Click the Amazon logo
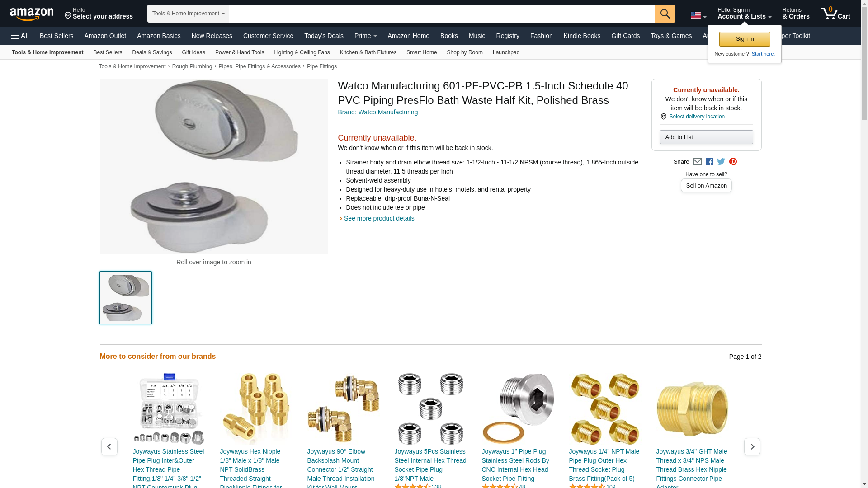 tap(32, 14)
